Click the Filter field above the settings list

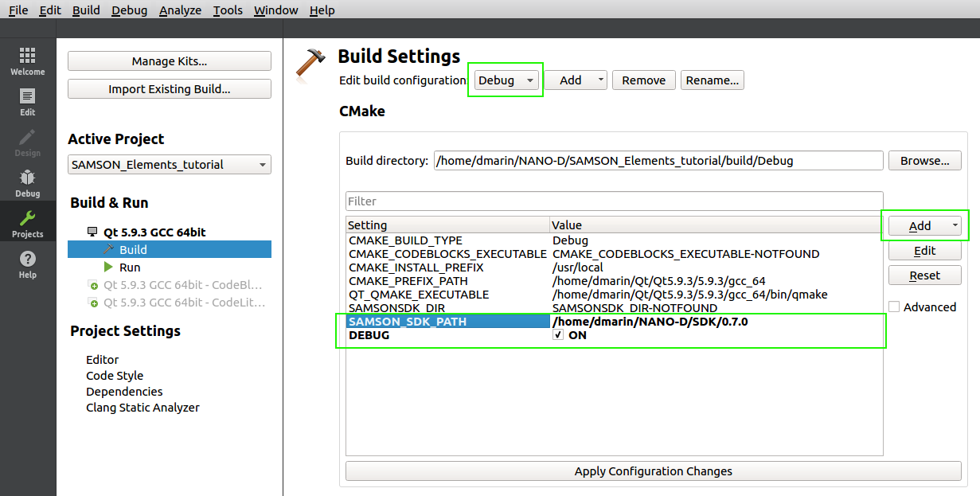click(x=613, y=201)
